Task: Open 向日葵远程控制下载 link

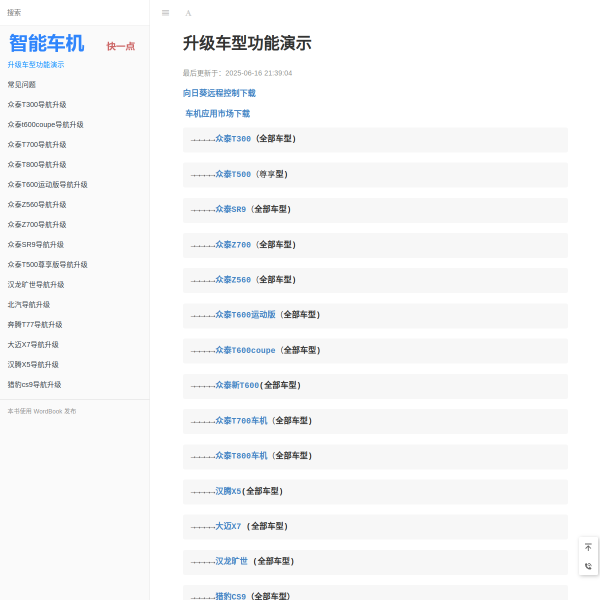Action: pos(219,93)
